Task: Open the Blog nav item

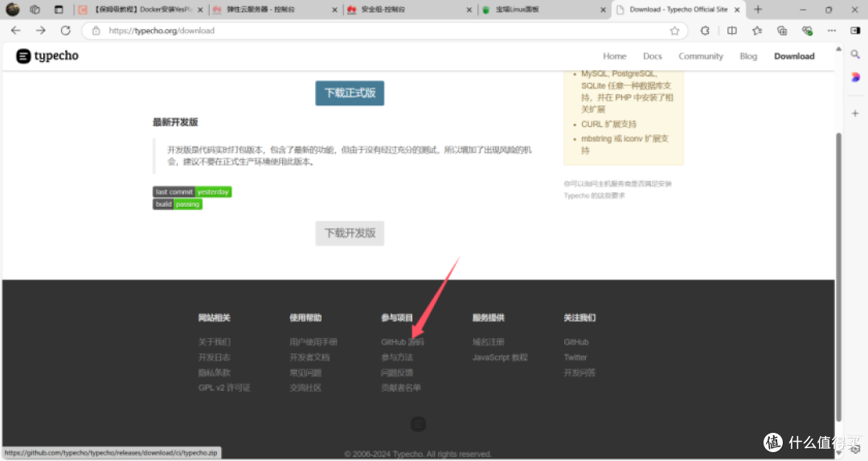Action: [x=748, y=56]
